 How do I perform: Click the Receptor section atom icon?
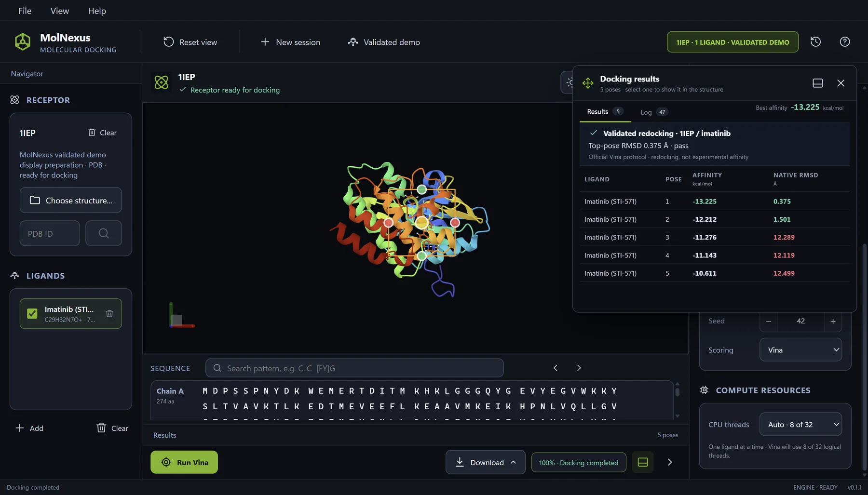click(14, 100)
